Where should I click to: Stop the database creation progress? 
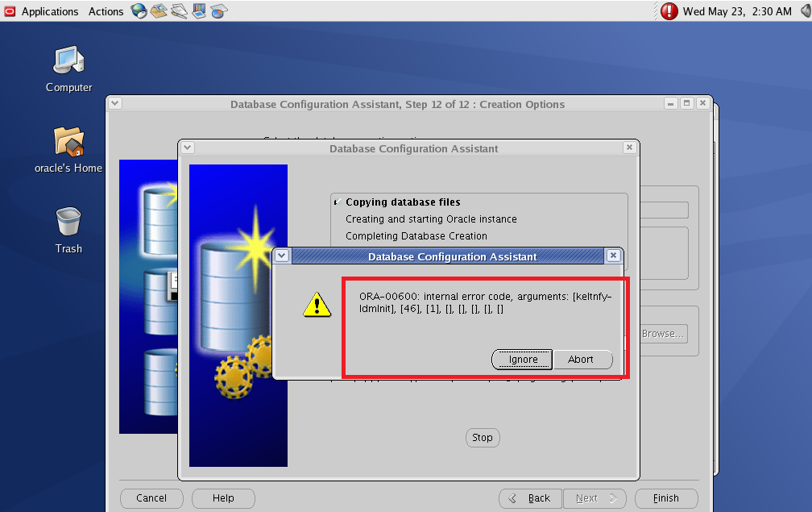pos(483,438)
